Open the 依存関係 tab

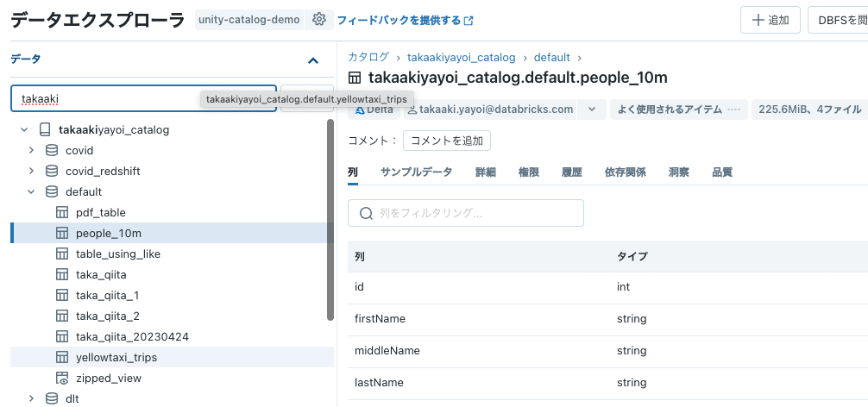coord(625,172)
